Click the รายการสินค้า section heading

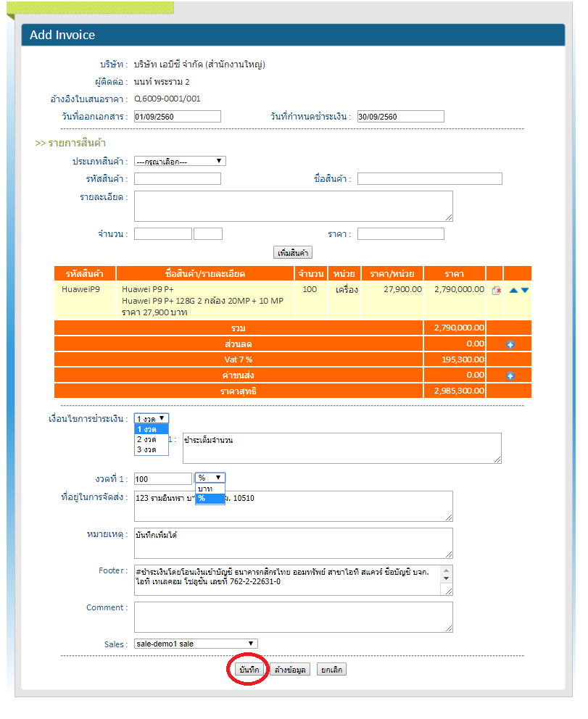pyautogui.click(x=70, y=143)
